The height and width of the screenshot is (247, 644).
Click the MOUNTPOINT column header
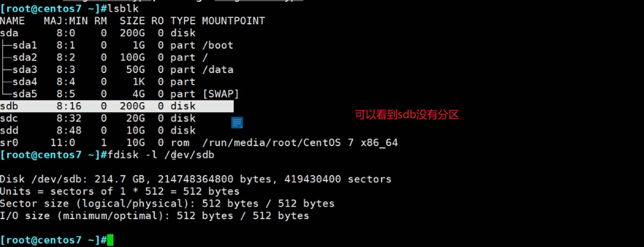(233, 21)
